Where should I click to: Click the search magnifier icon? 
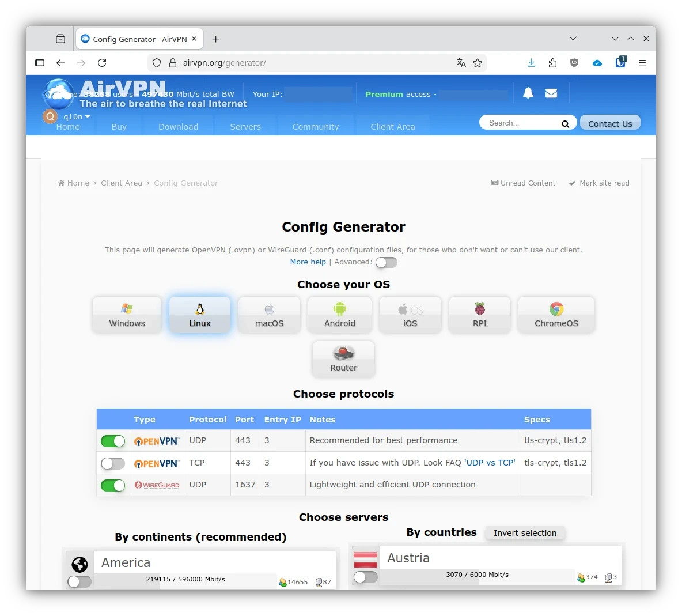(565, 123)
